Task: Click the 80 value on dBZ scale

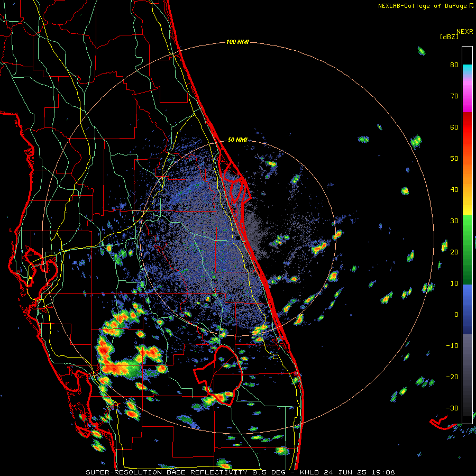Action: click(x=454, y=65)
